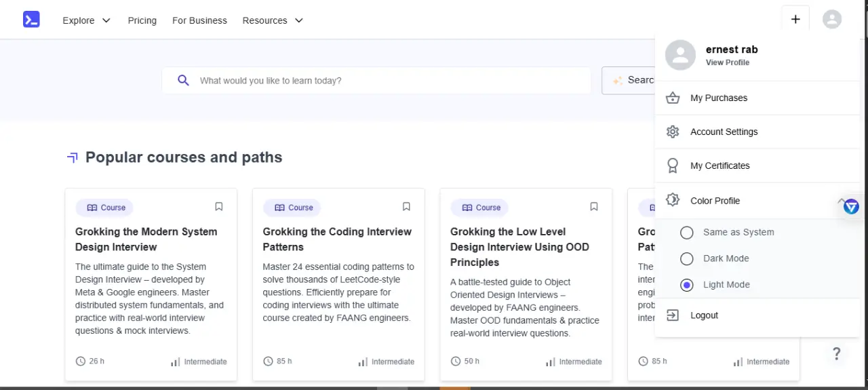Open the plus create button
The image size is (868, 390).
click(795, 20)
